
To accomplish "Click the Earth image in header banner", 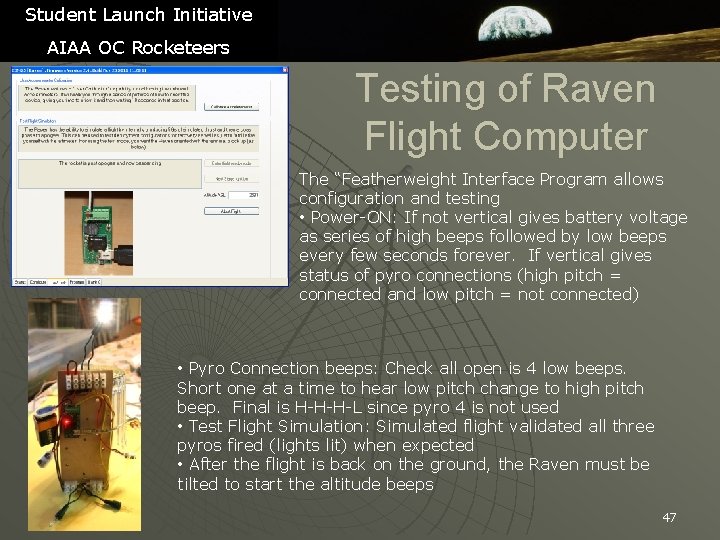I will tap(515, 24).
